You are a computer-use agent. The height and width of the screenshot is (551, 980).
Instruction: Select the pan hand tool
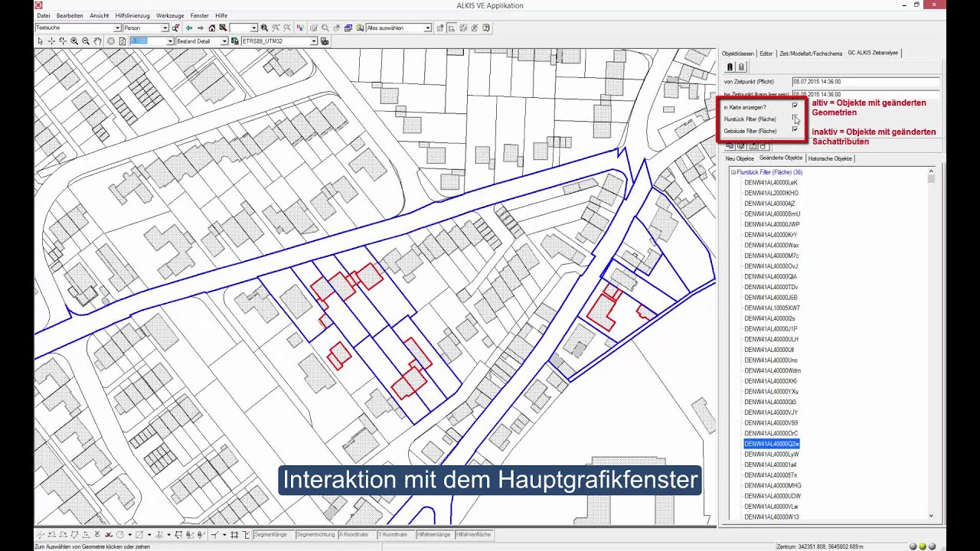coord(97,41)
